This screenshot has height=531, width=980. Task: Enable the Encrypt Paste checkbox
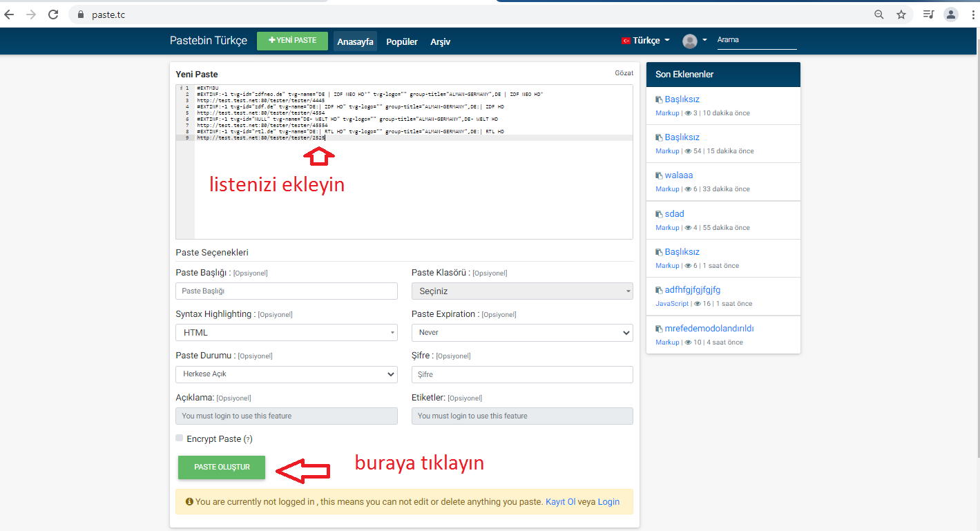point(180,438)
